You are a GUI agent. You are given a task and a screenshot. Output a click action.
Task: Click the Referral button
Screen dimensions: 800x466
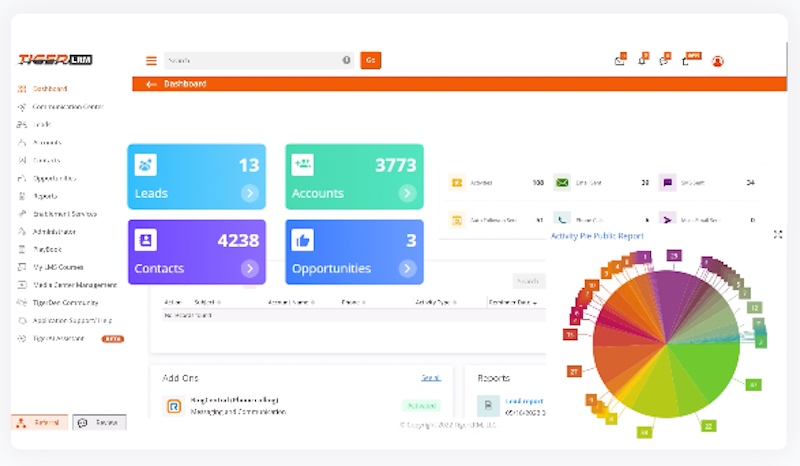point(40,423)
